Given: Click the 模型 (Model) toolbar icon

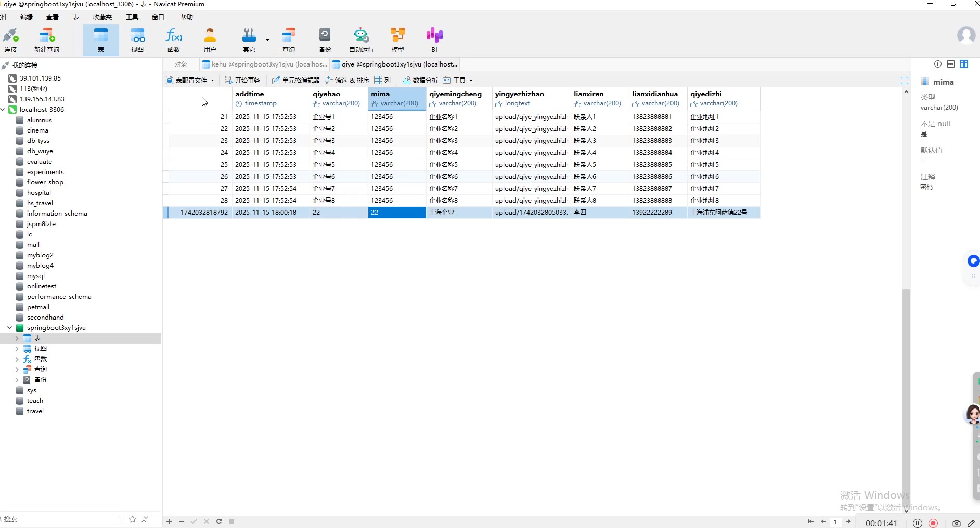Looking at the screenshot, I should (398, 40).
